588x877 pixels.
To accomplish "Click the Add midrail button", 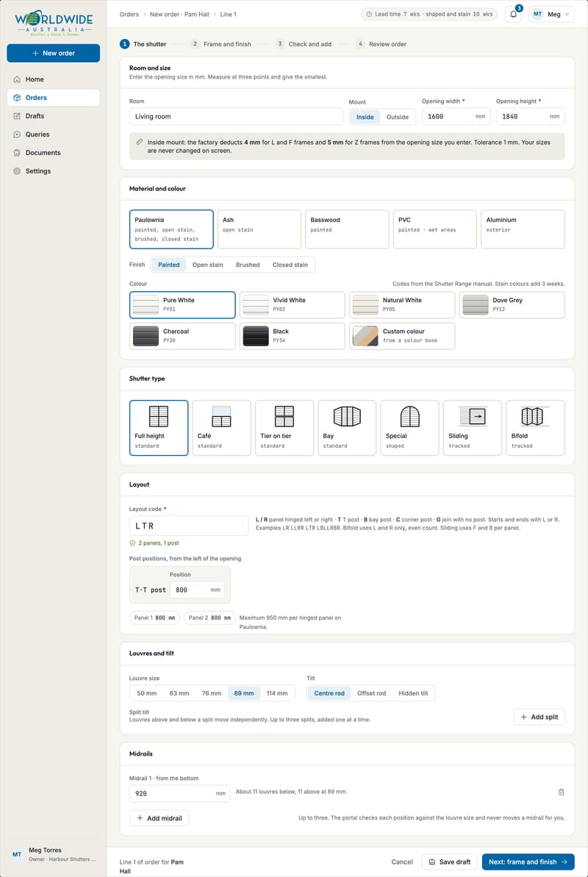I will [x=159, y=817].
